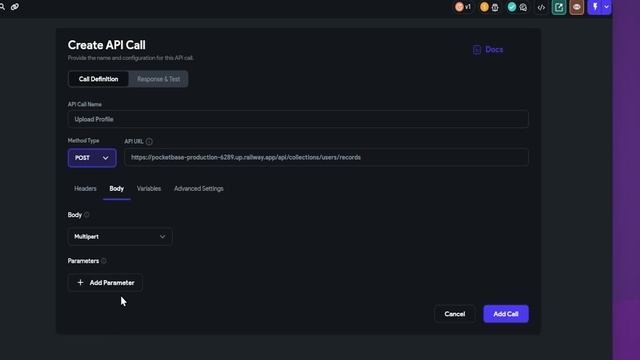Click the link chain icon in top bar

[15, 7]
